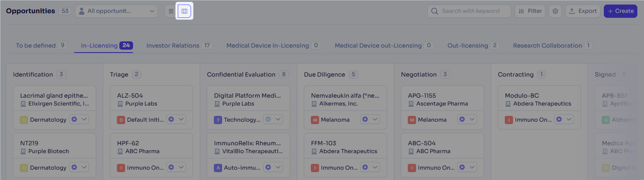Open the Out-licensing tab
644x180 pixels.
pos(473,46)
